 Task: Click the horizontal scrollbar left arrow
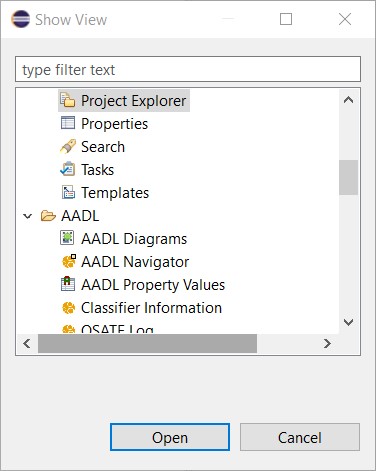click(x=27, y=343)
